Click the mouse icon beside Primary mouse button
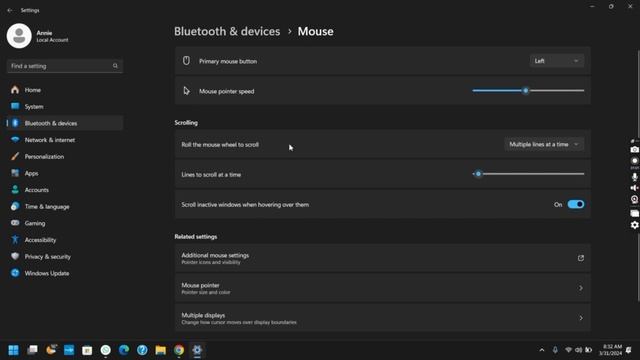This screenshot has height=360, width=640. coord(186,61)
